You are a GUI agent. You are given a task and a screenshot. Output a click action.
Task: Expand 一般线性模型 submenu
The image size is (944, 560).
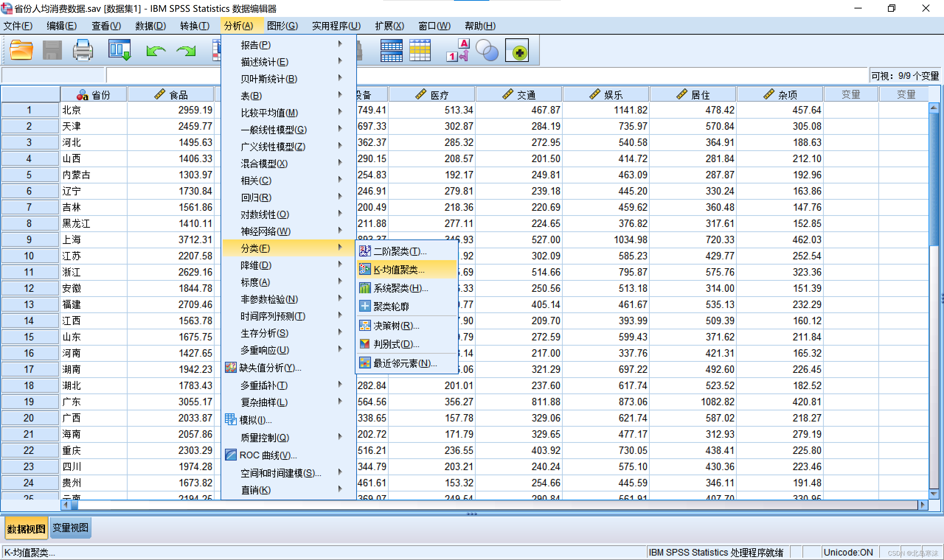(x=288, y=129)
